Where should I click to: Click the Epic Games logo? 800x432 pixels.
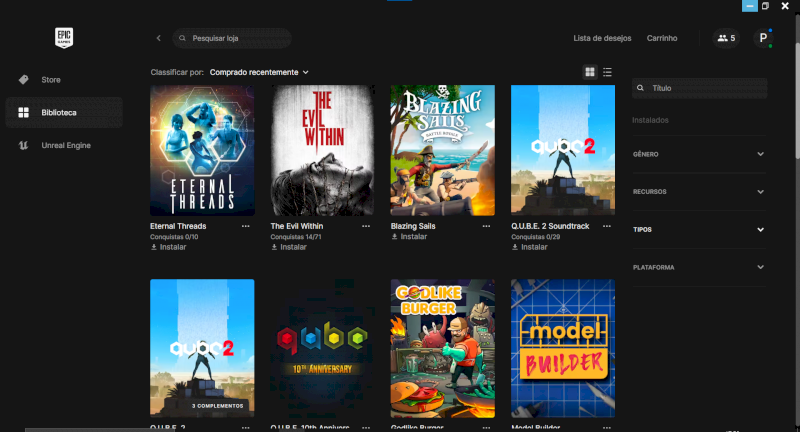click(x=64, y=38)
